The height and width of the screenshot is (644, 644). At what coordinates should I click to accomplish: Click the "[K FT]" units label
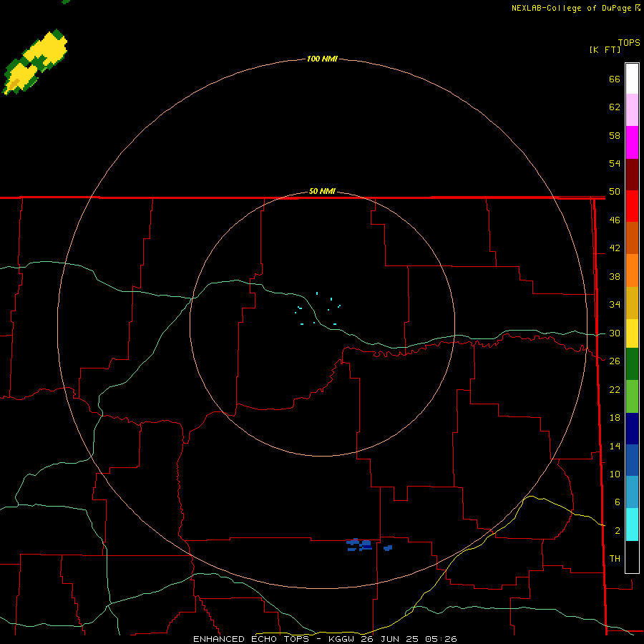pos(605,50)
